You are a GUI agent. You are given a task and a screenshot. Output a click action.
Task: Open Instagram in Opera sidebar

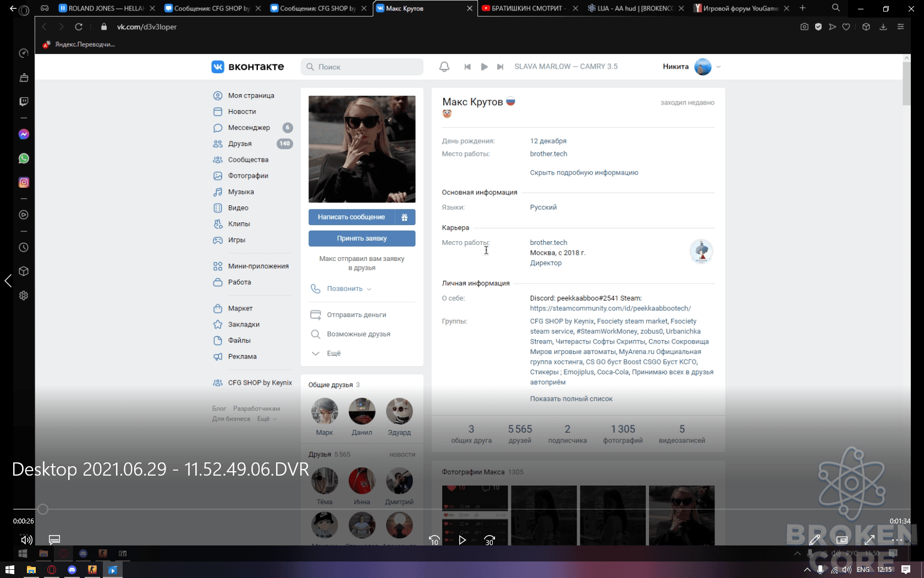click(x=24, y=182)
